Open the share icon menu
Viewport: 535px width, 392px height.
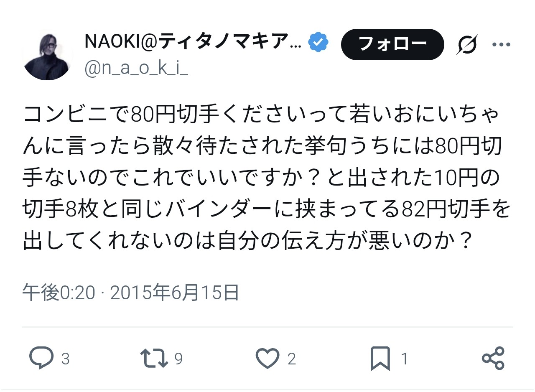(493, 359)
